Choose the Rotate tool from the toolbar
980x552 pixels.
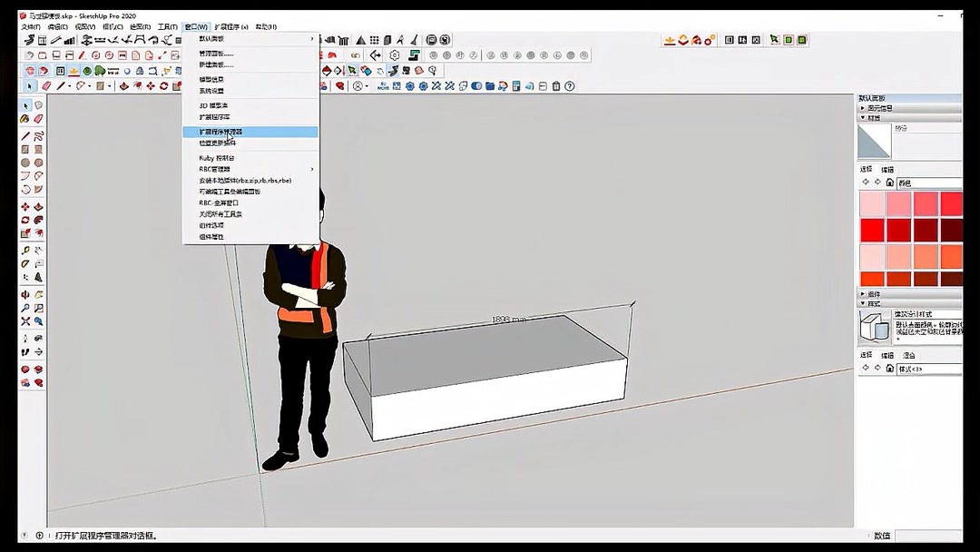(x=27, y=220)
